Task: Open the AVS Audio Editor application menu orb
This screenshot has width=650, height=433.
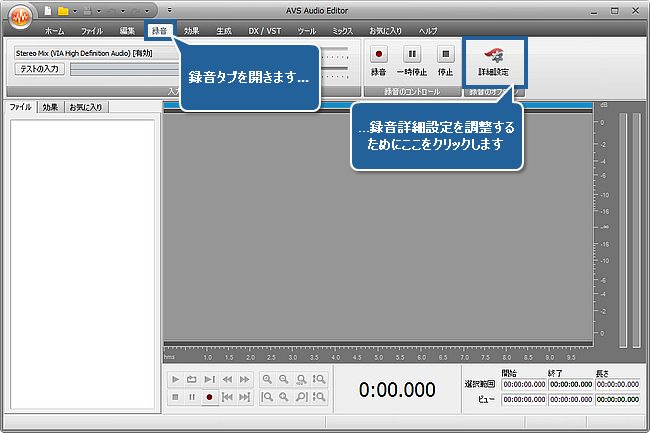Action: (20, 17)
